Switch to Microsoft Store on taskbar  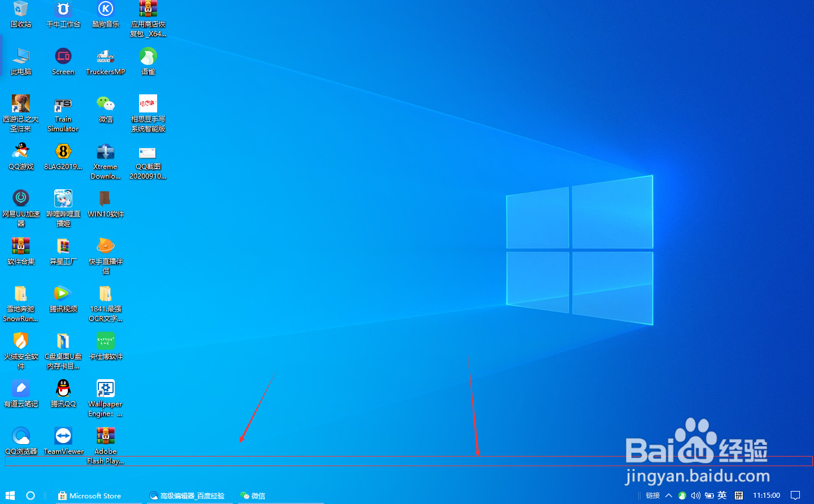click(90, 496)
